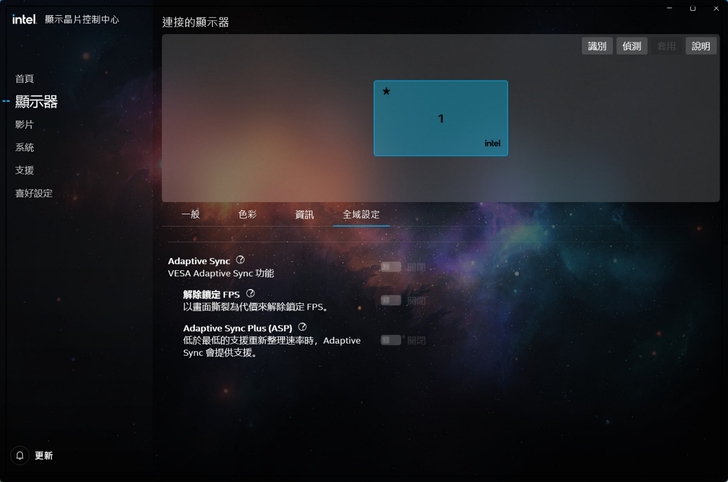Screen dimensions: 728x482
Task: Open the 解除鎖定 FPS help icon
Action: (x=250, y=293)
